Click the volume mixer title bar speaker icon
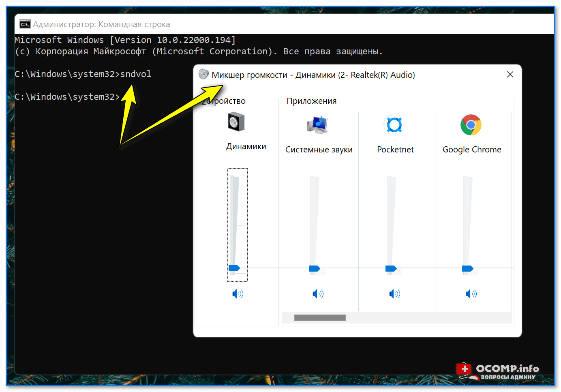Viewport: 561px width, 392px height. (203, 74)
